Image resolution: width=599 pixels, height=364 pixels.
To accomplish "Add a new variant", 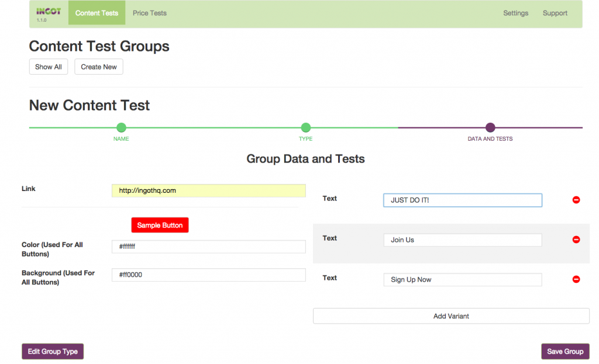I will click(451, 316).
